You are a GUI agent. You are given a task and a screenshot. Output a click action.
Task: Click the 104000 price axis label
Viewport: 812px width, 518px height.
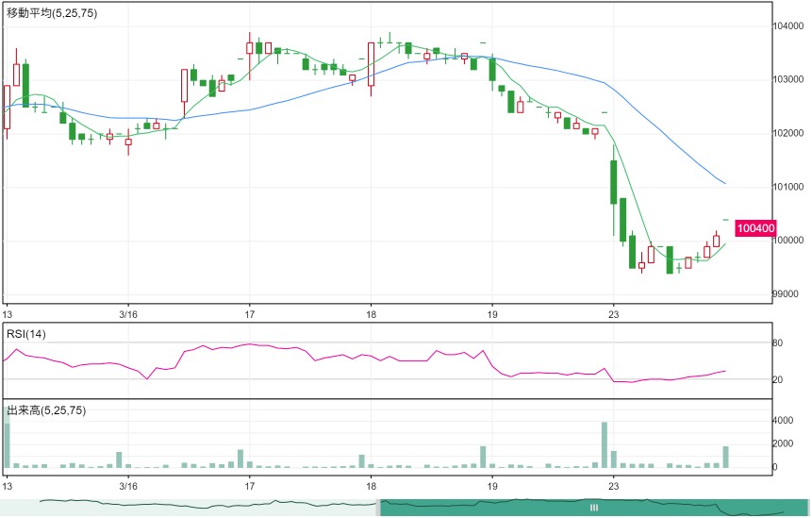tap(788, 25)
